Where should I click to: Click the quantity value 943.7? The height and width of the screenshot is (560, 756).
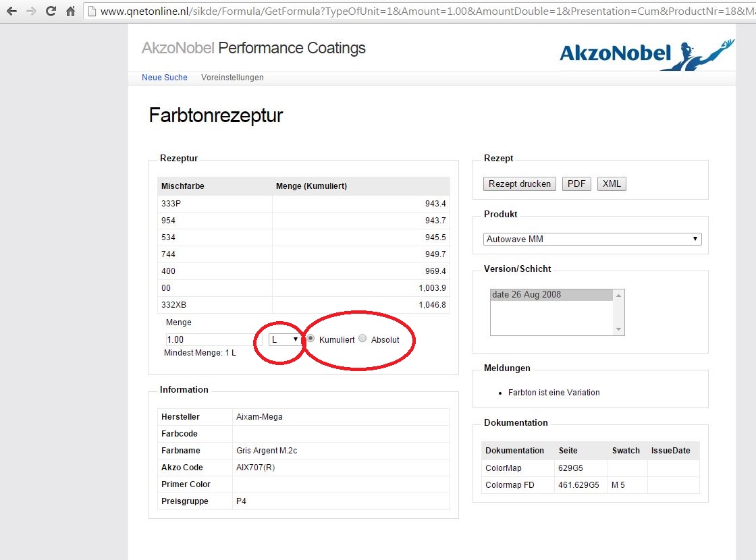(x=435, y=220)
